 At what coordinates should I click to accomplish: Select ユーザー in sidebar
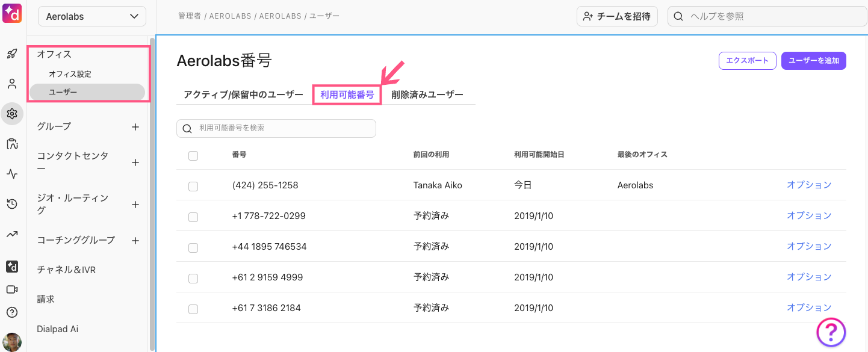pyautogui.click(x=87, y=92)
